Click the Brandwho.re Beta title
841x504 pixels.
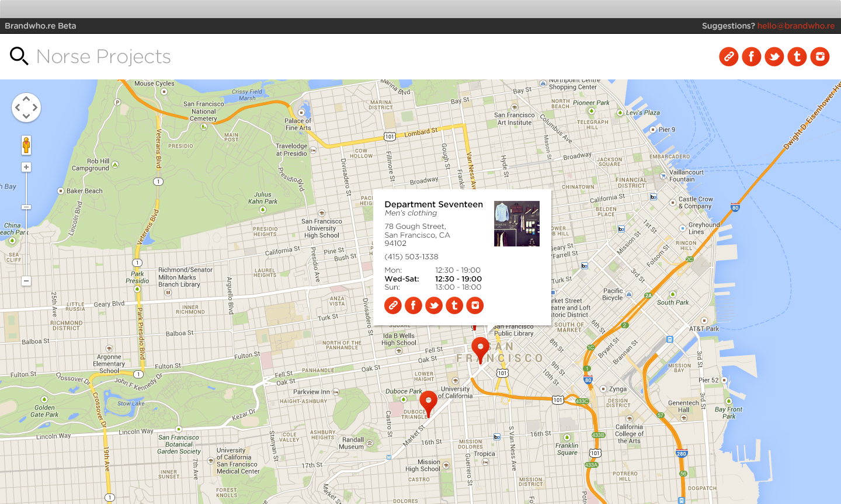[40, 26]
